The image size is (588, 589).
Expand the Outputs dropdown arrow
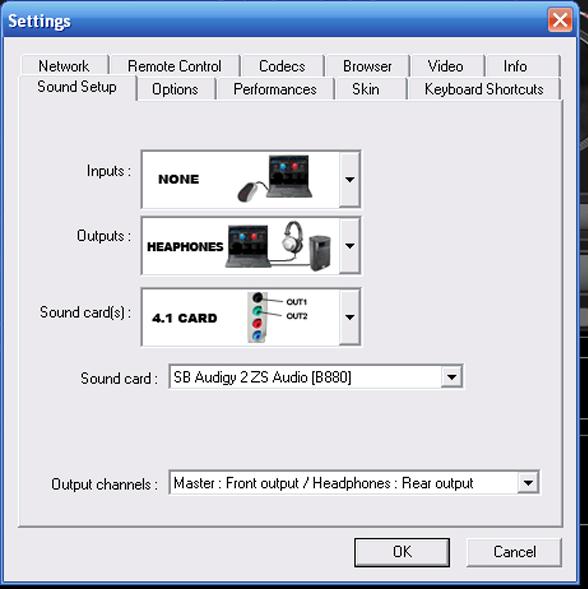(x=349, y=246)
